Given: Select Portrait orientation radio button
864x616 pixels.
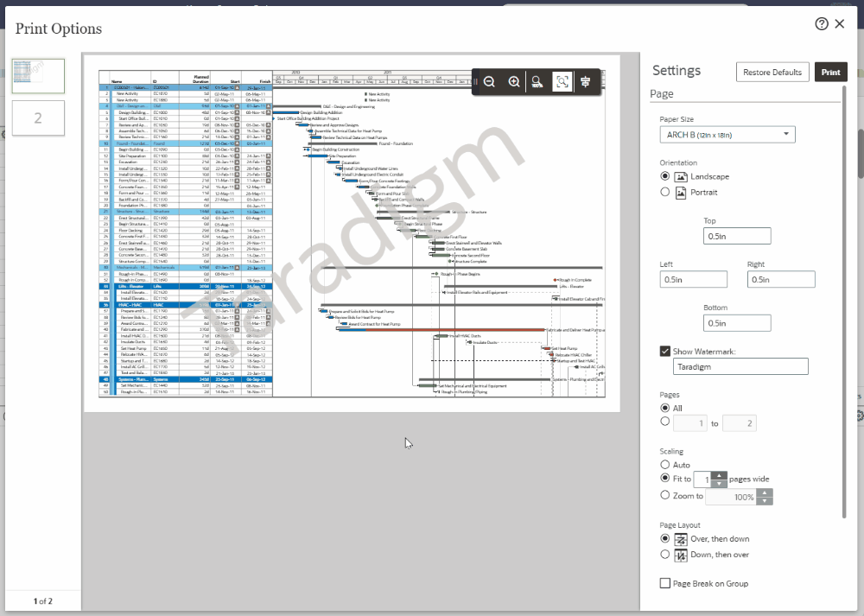Looking at the screenshot, I should (665, 193).
